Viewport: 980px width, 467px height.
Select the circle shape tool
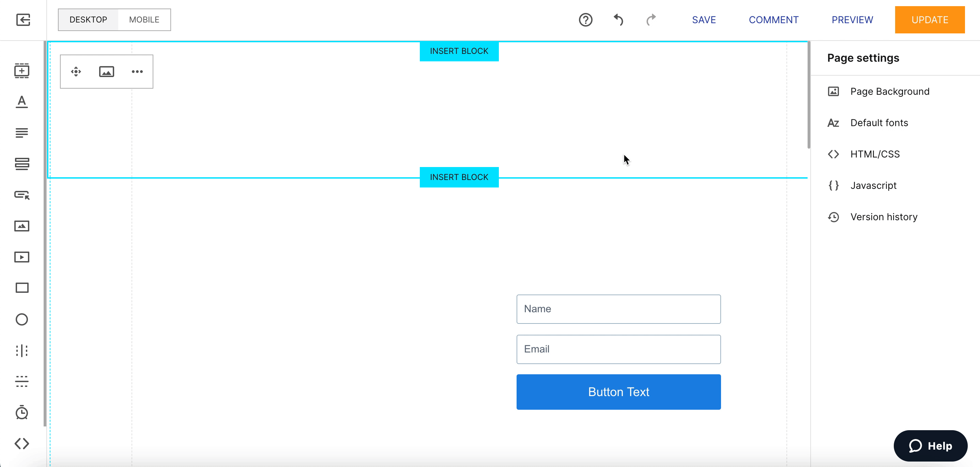click(22, 319)
